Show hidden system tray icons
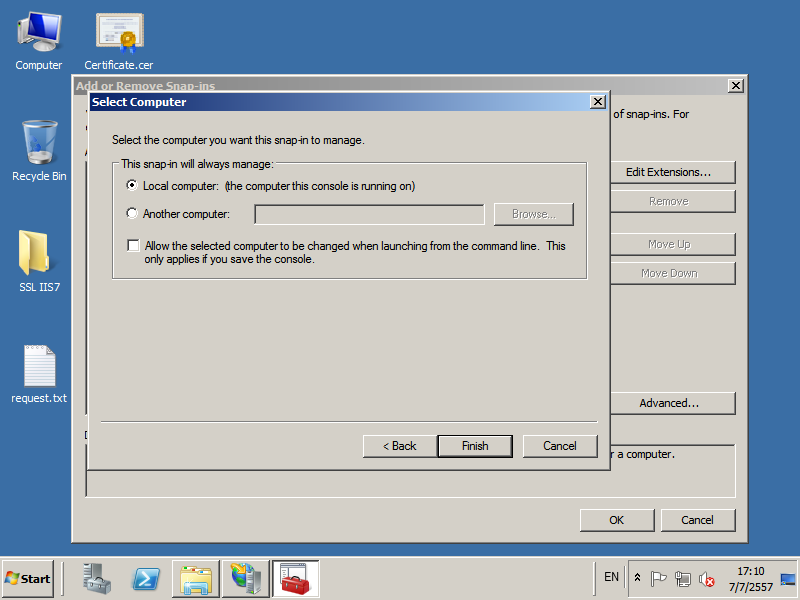 tap(638, 578)
